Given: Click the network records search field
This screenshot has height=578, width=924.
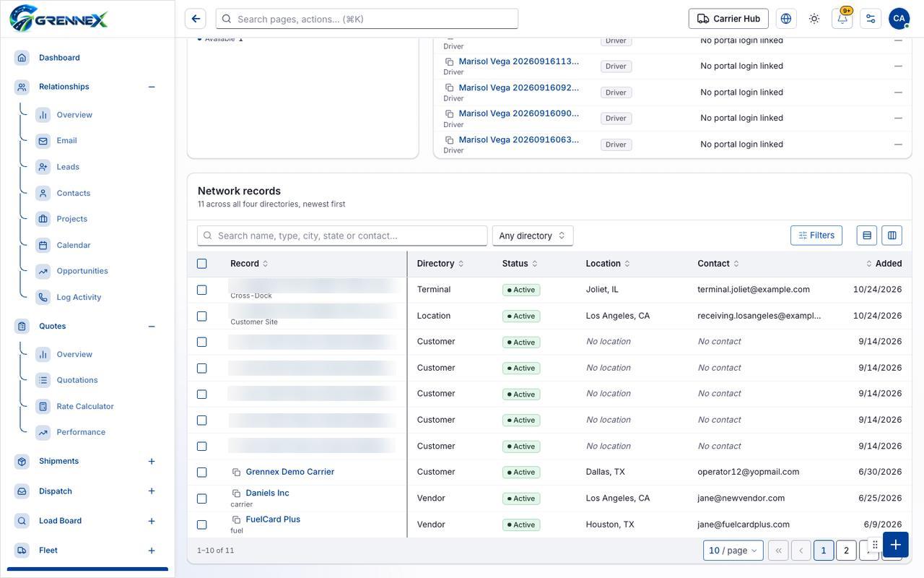Looking at the screenshot, I should (342, 236).
